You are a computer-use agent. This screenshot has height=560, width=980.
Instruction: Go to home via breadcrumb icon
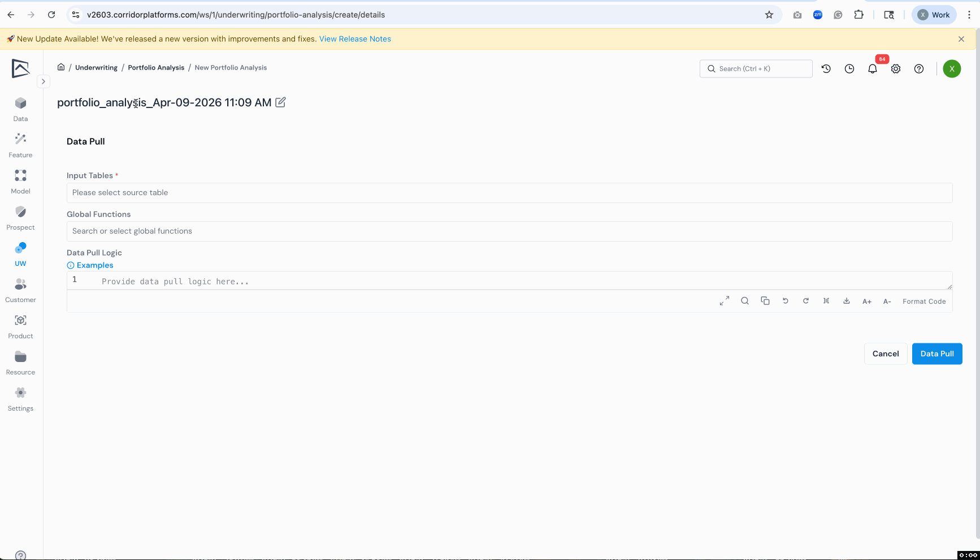click(61, 67)
